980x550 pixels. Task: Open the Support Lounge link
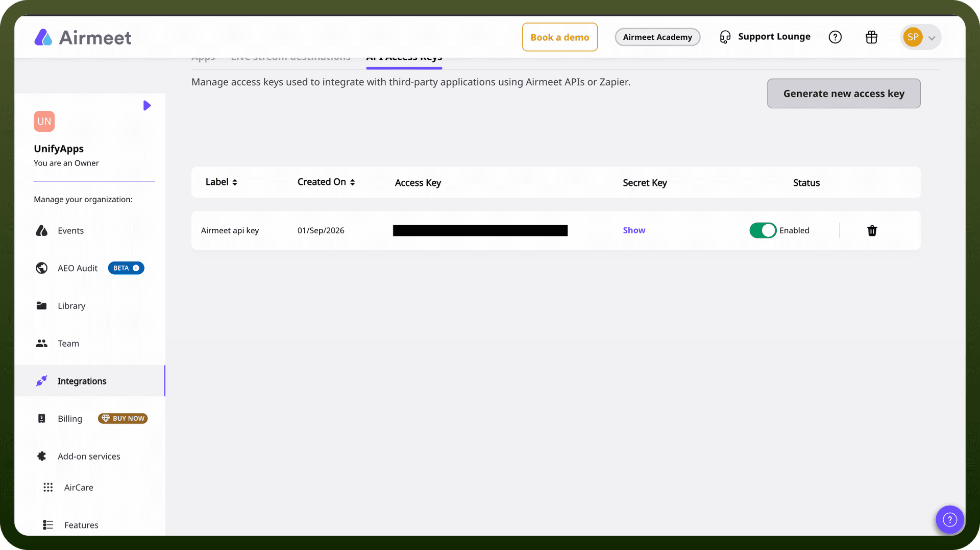tap(774, 37)
